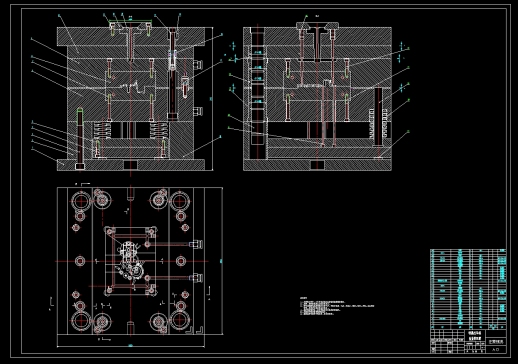
Task: Select the upper water fitting in plan view
Action: [197, 244]
